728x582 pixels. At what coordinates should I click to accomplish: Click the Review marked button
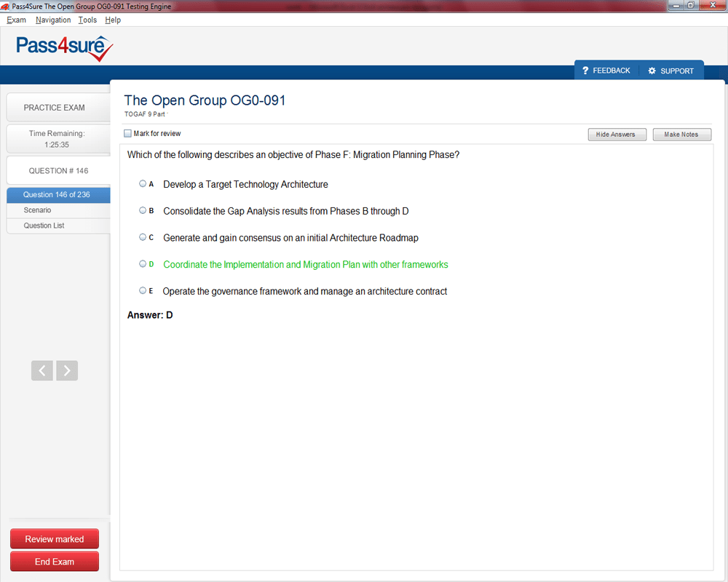55,539
